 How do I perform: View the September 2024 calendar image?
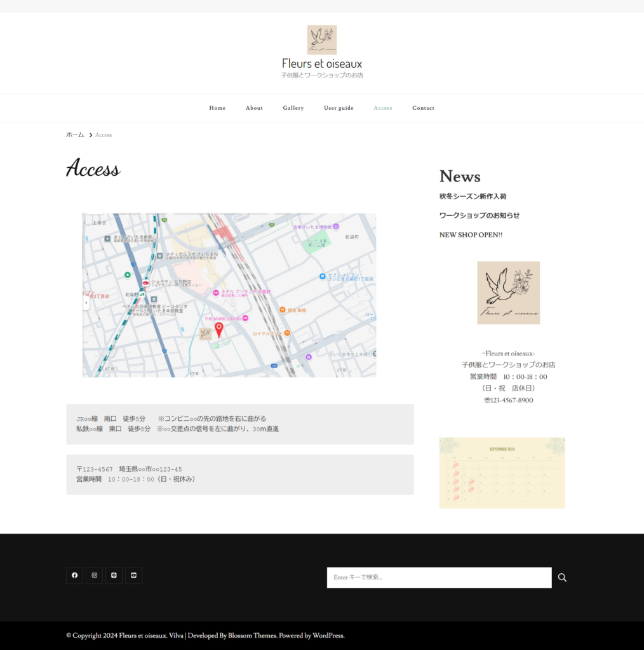tap(502, 473)
